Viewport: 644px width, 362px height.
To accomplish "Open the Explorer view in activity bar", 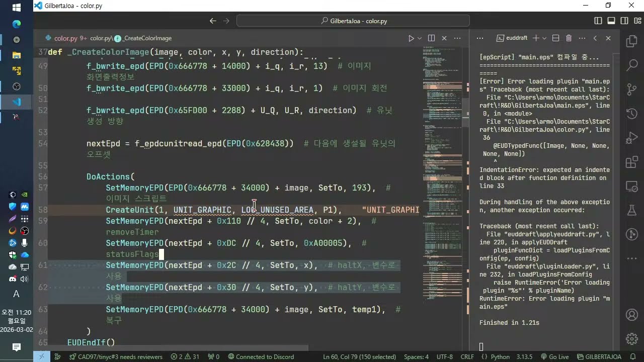I will [631, 42].
